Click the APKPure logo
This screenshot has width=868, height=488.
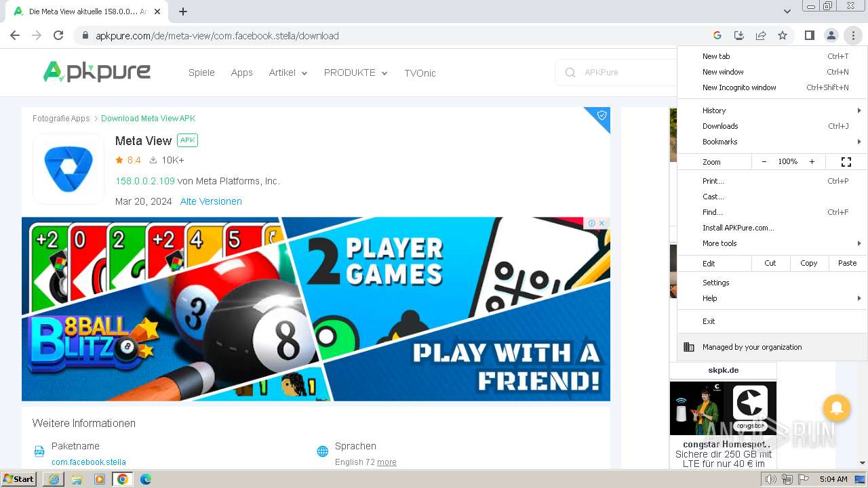click(x=97, y=72)
